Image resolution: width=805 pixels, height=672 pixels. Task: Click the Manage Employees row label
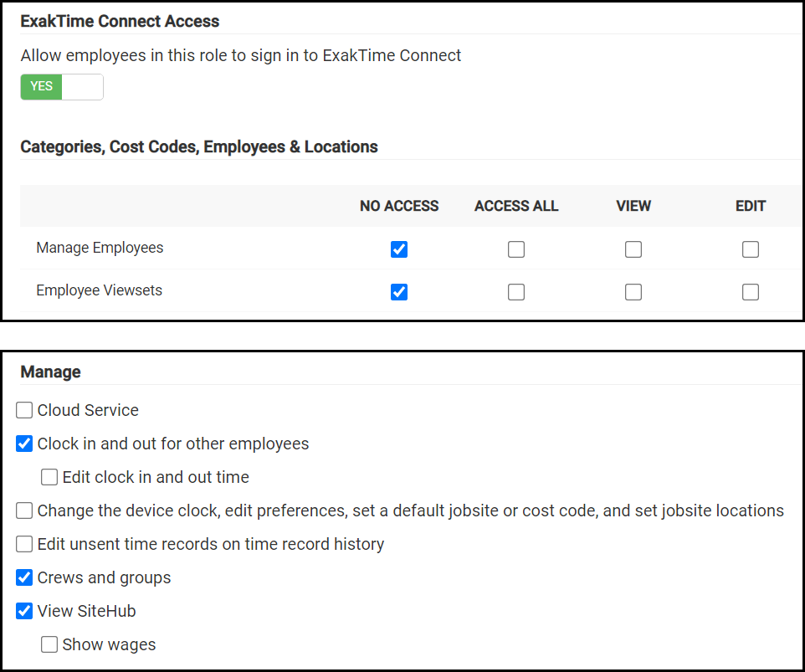[x=100, y=248]
